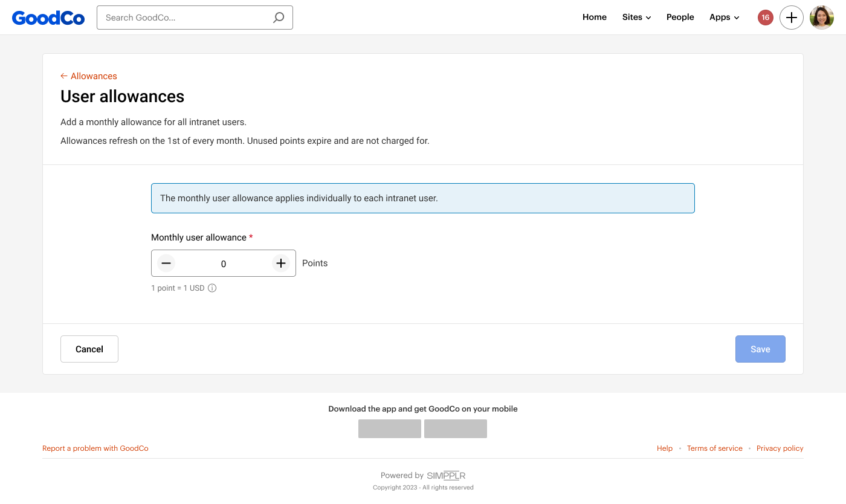Decrease allowance with the minus button
Image resolution: width=846 pixels, height=504 pixels.
166,263
